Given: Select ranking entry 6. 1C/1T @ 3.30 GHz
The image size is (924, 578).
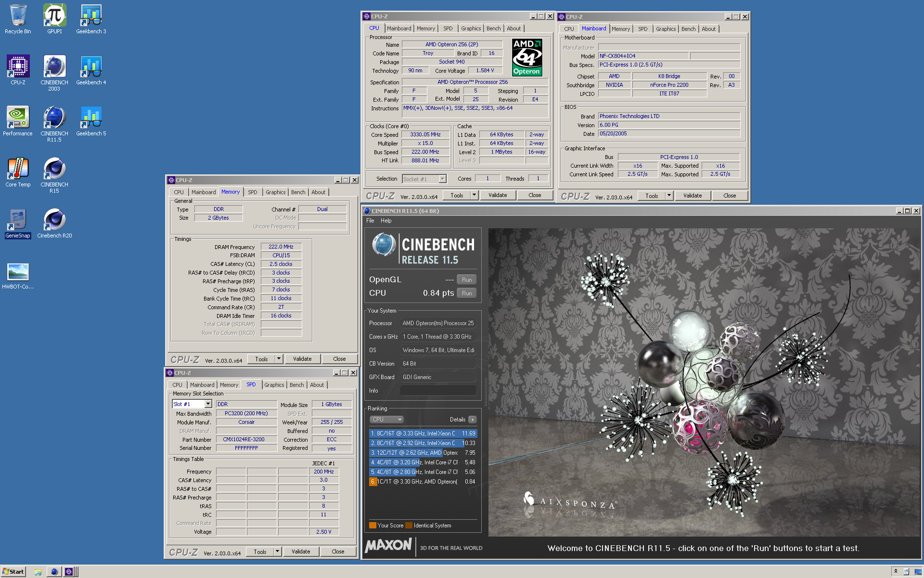Looking at the screenshot, I should tap(423, 482).
